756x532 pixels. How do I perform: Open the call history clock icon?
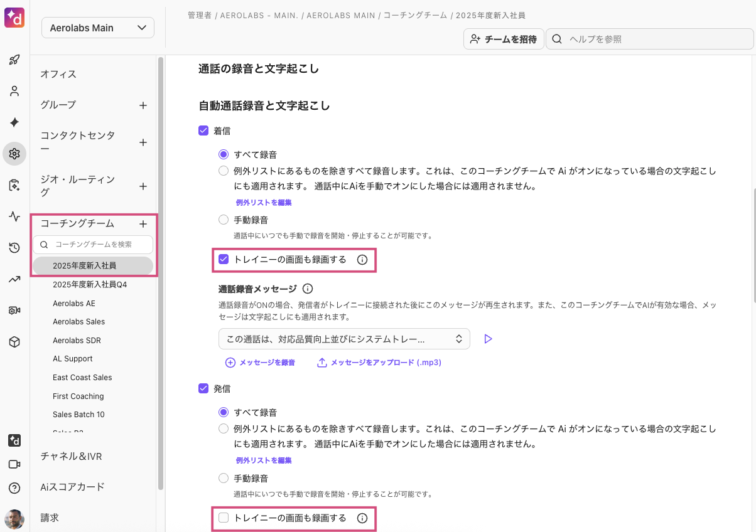[14, 248]
